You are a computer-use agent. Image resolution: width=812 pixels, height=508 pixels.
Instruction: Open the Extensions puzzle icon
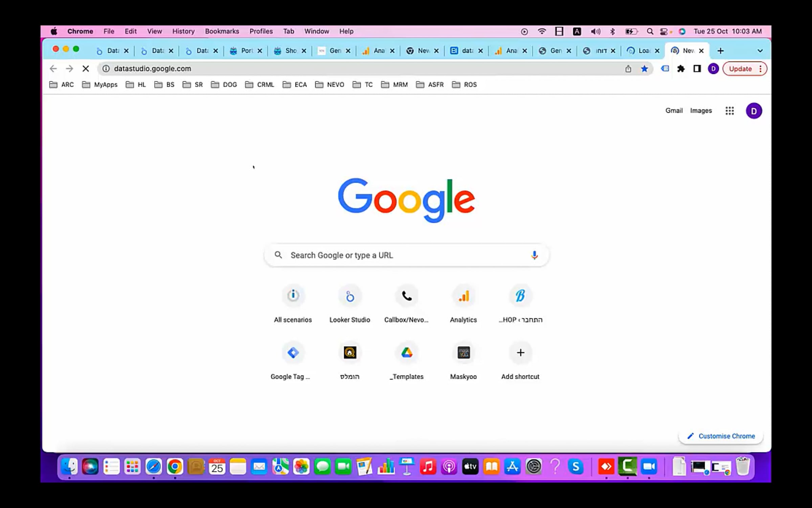pos(681,69)
